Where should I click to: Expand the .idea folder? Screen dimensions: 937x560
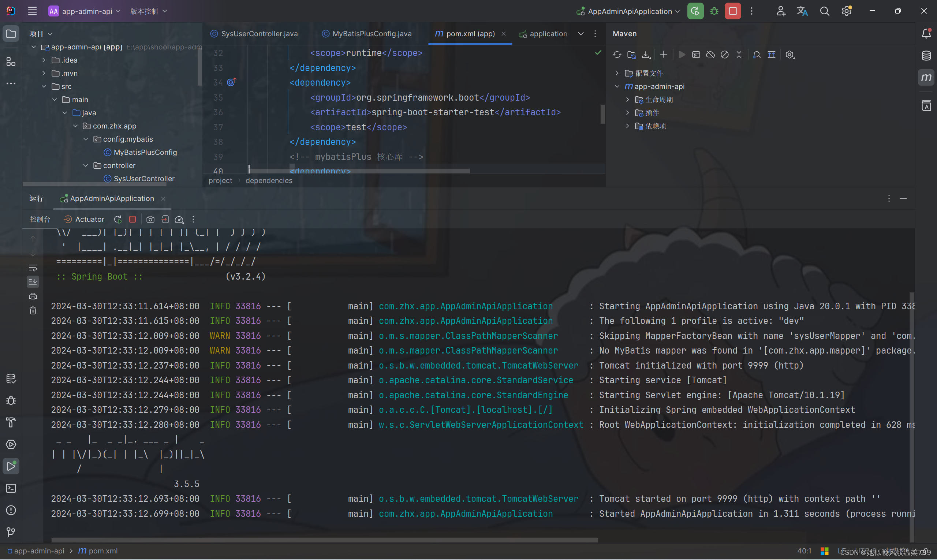(x=44, y=60)
